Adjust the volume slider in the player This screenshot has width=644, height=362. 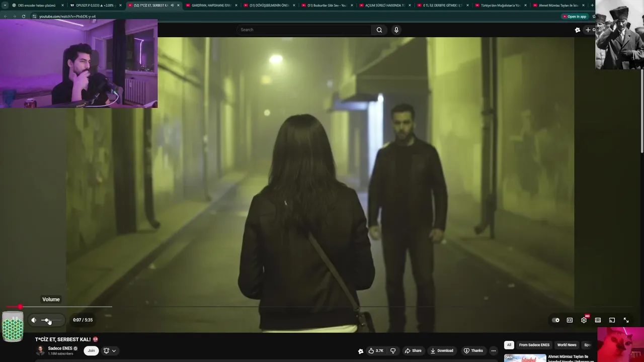tap(51, 320)
